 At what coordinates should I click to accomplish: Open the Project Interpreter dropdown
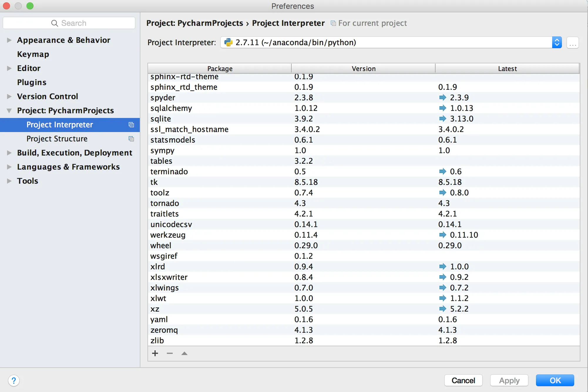[x=557, y=43]
